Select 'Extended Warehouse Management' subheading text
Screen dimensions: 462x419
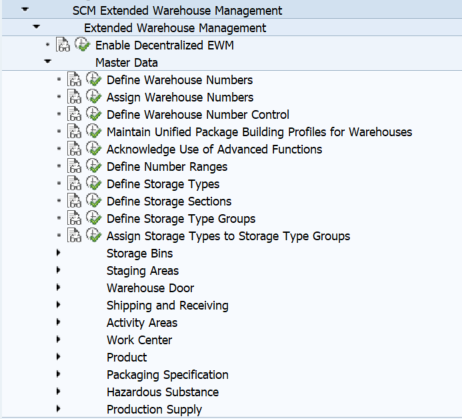[175, 28]
